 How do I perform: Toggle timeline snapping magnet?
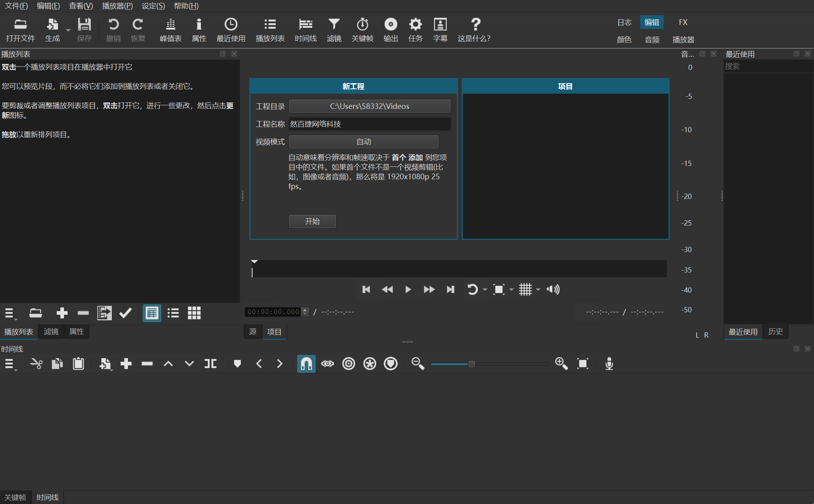pos(306,364)
